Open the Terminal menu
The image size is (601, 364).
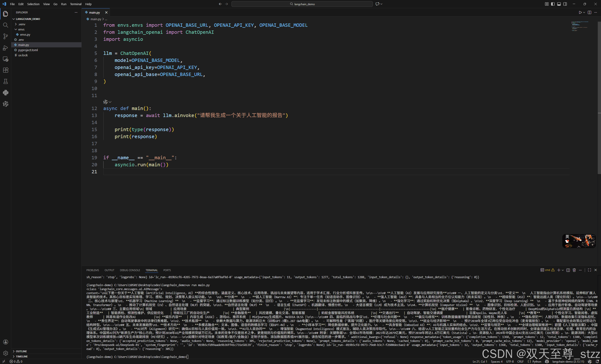(76, 4)
